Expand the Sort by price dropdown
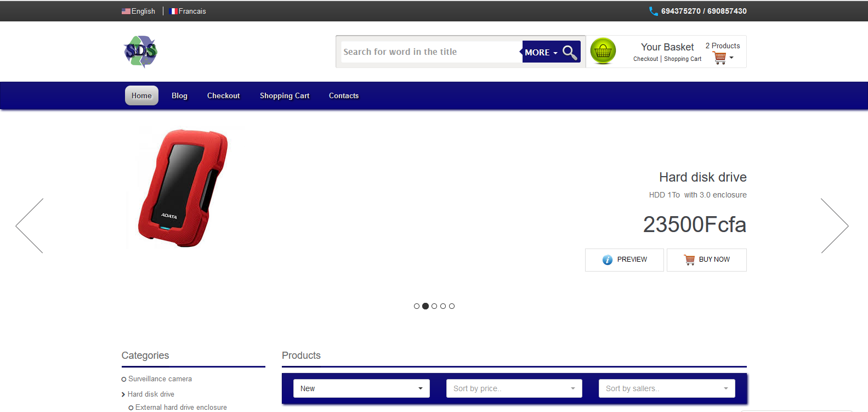Image resolution: width=868 pixels, height=412 pixels. pos(514,388)
